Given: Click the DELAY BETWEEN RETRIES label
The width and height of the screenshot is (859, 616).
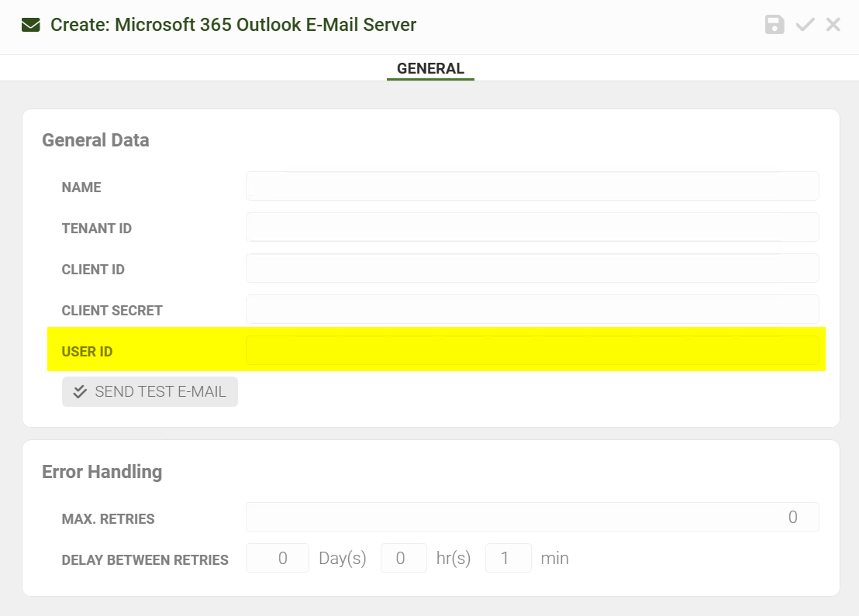Looking at the screenshot, I should (x=145, y=560).
